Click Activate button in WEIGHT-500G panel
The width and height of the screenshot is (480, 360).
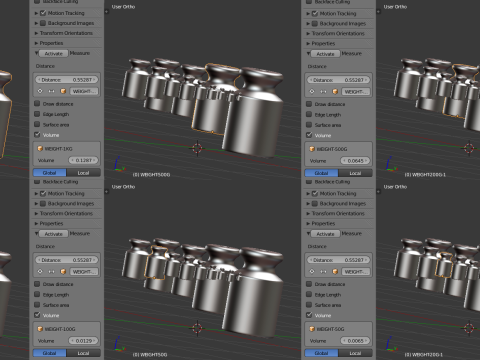tap(326, 54)
